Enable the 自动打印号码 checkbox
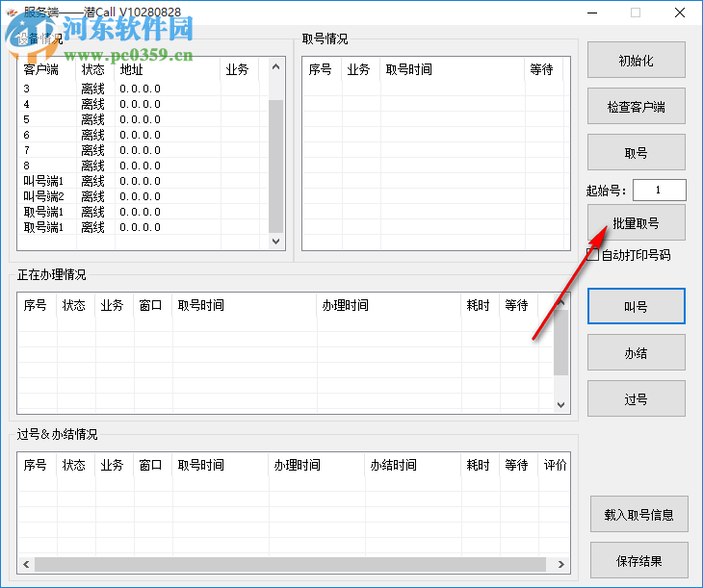 click(x=593, y=255)
